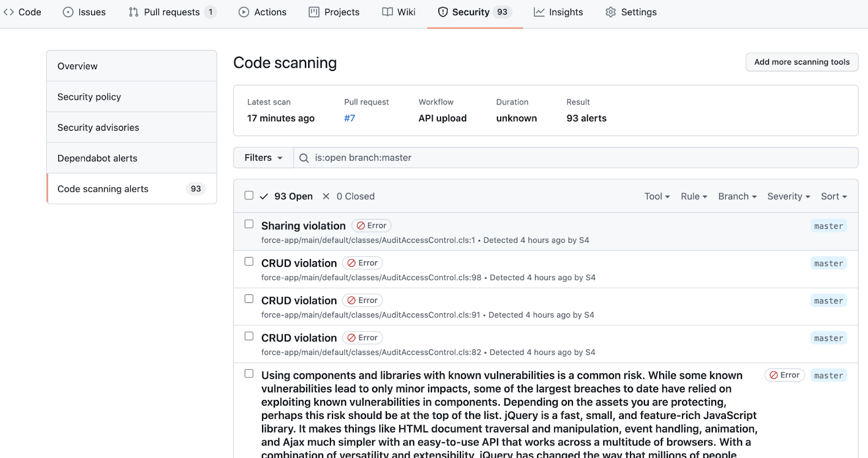Click the Actions play icon

244,12
